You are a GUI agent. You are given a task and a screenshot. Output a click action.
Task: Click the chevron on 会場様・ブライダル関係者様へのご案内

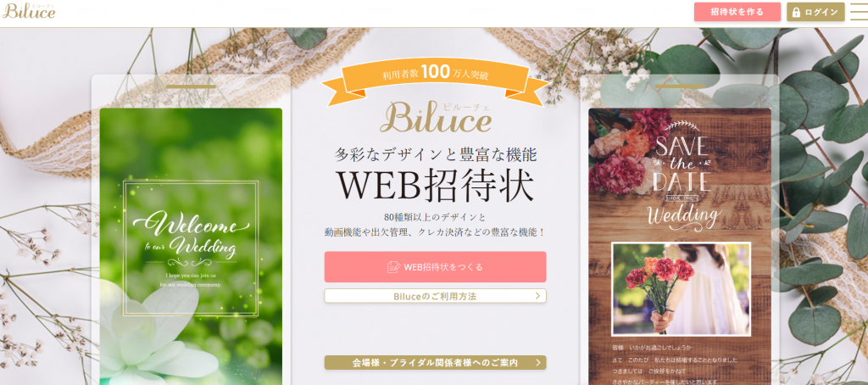[x=537, y=363]
